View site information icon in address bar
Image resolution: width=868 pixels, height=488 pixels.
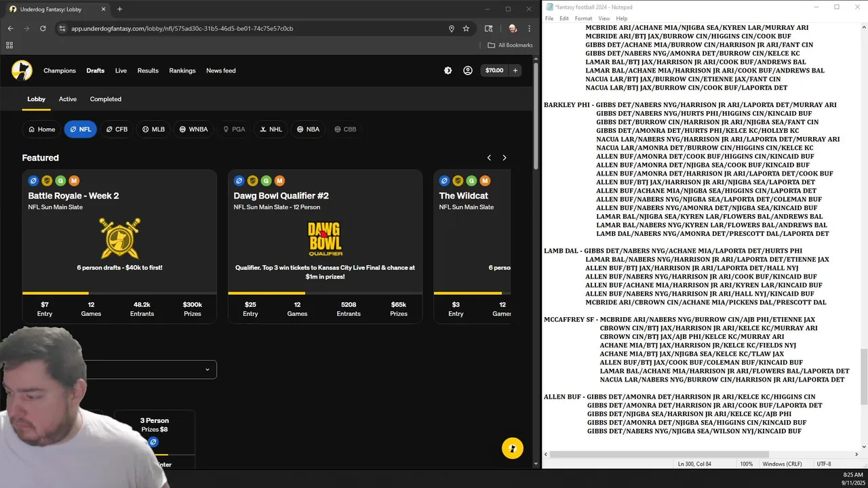pos(62,28)
